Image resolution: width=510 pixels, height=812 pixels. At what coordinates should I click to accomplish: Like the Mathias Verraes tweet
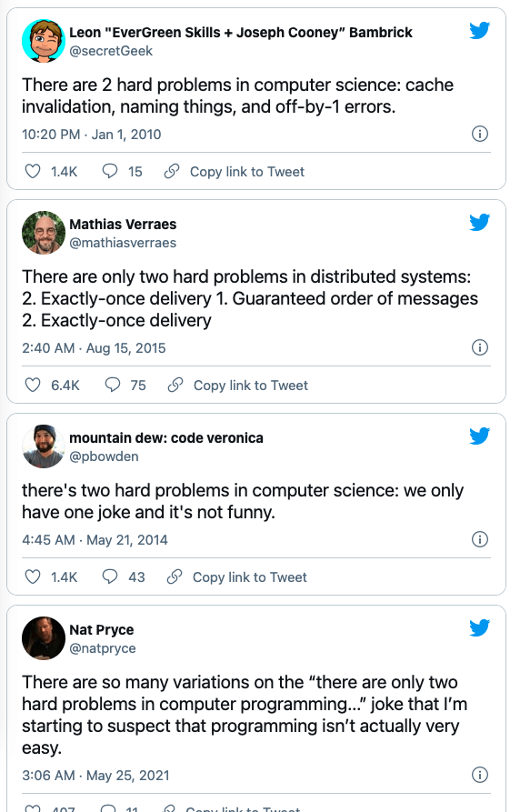(33, 385)
